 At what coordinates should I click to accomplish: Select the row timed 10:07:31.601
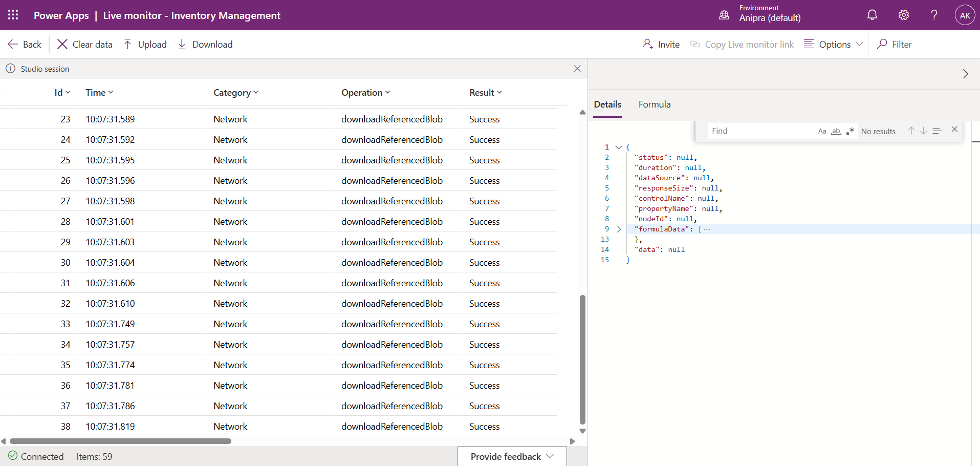tap(278, 221)
